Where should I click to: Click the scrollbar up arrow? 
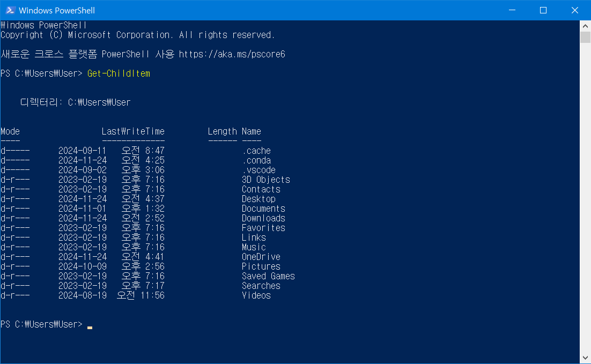(x=585, y=26)
